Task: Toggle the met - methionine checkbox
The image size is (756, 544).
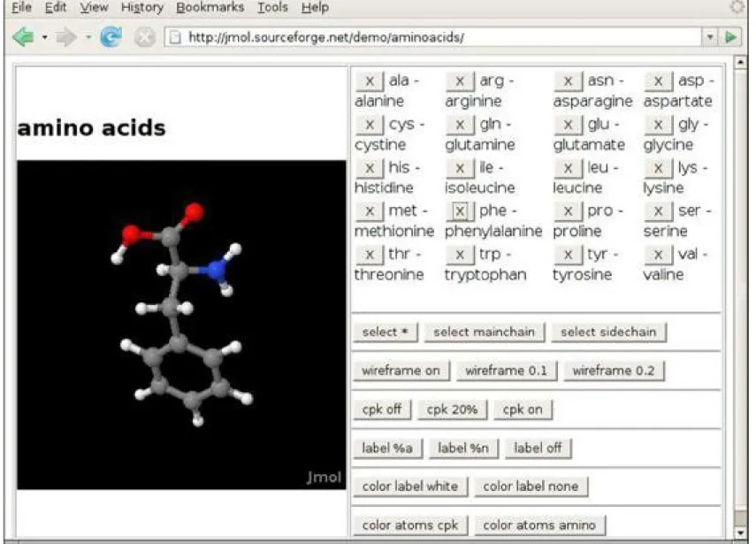Action: [370, 211]
